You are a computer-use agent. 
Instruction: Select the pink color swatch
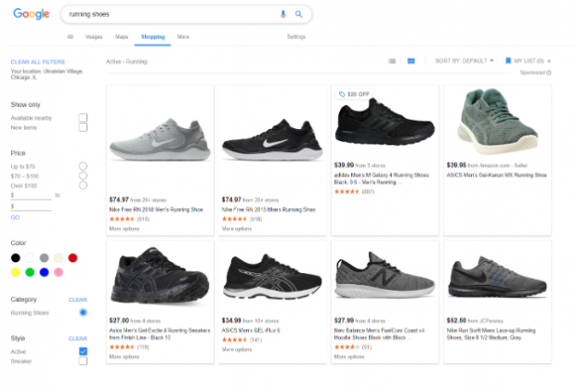[59, 272]
